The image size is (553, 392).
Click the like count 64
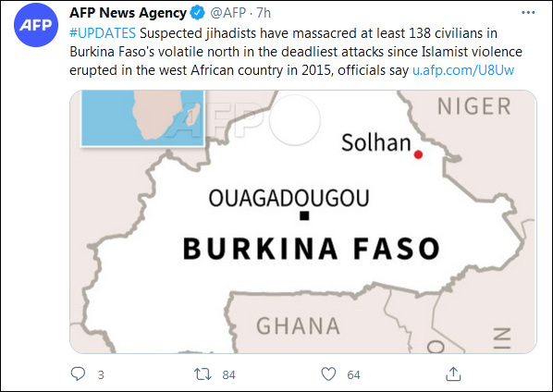354,374
